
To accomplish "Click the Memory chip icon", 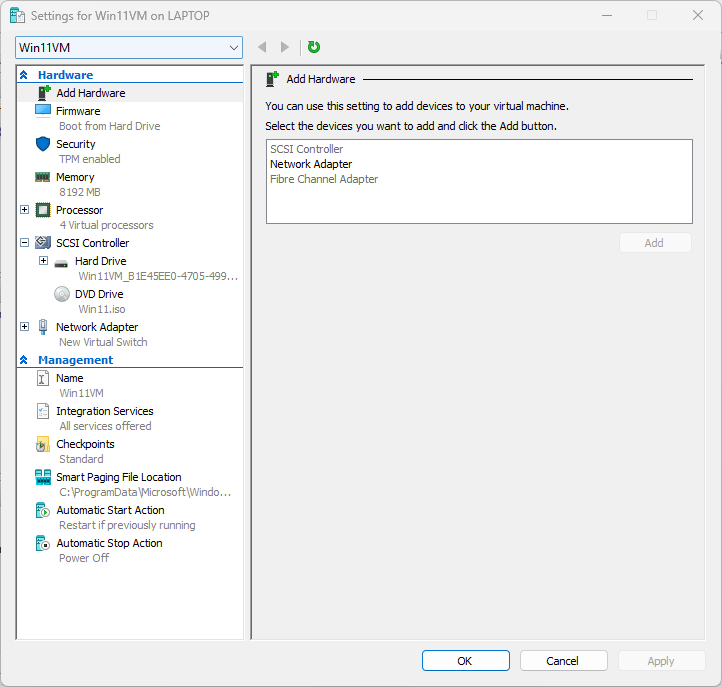I will 43,177.
